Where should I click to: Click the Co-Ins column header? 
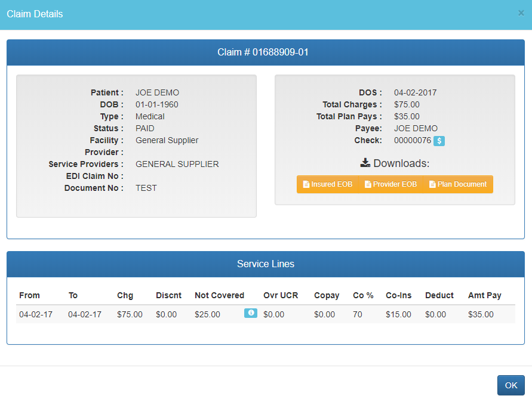pos(399,295)
